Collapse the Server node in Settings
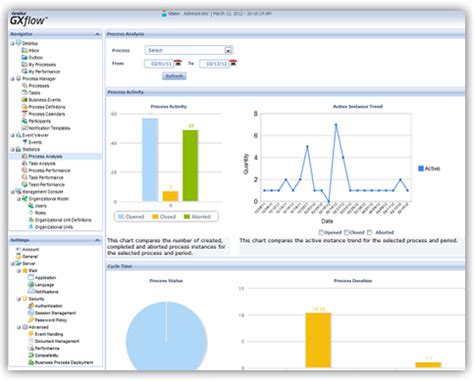 (x=13, y=264)
